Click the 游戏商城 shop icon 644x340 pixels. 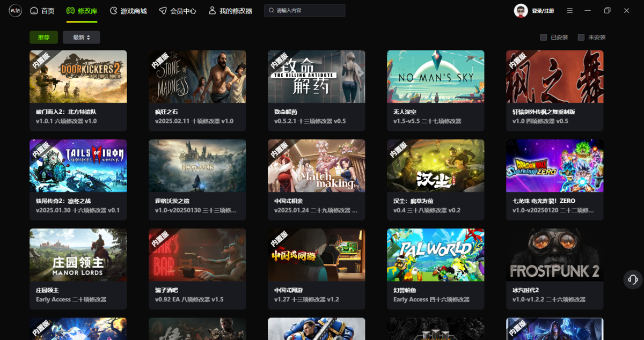coord(113,11)
